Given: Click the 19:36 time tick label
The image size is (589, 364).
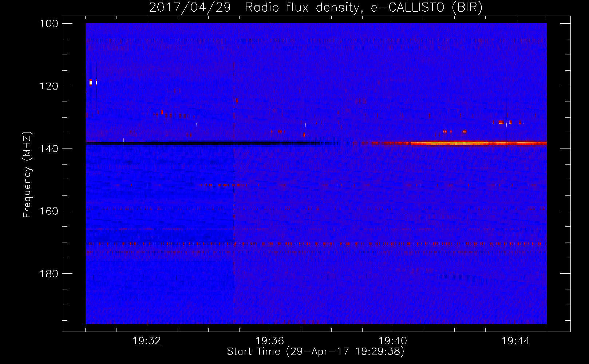Looking at the screenshot, I should pyautogui.click(x=270, y=341).
